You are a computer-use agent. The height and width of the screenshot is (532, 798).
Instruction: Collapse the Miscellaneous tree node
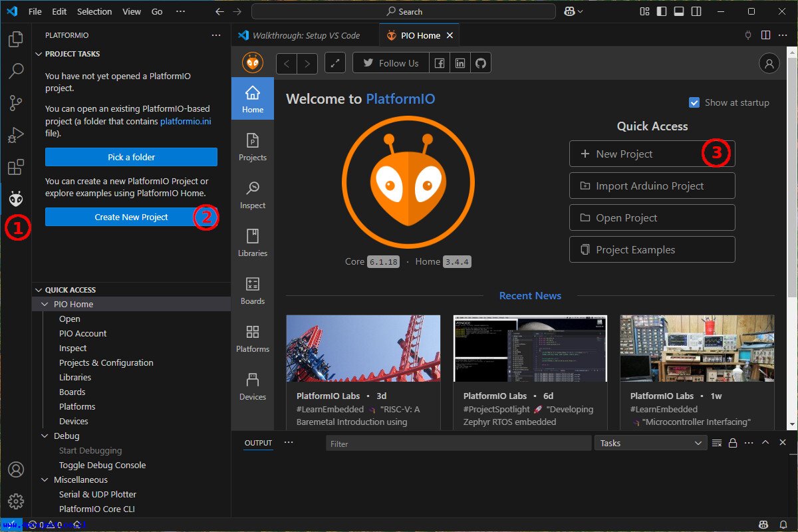45,479
